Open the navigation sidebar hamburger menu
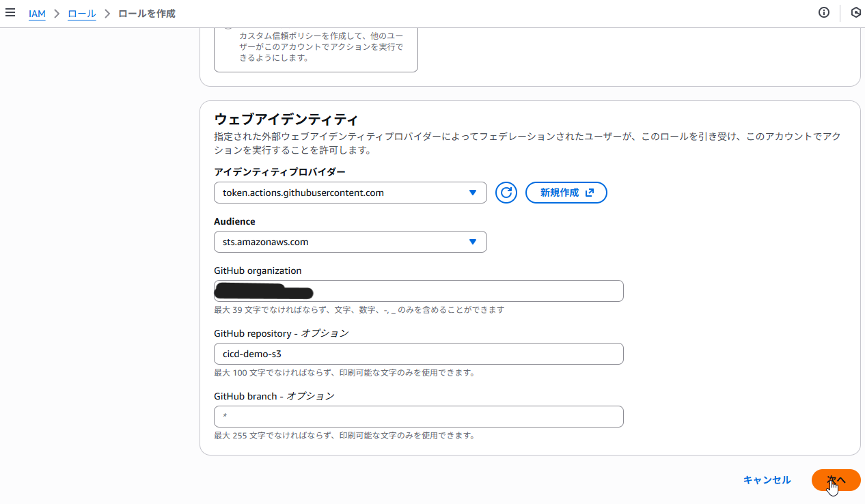Viewport: 865px width, 504px height. click(10, 13)
